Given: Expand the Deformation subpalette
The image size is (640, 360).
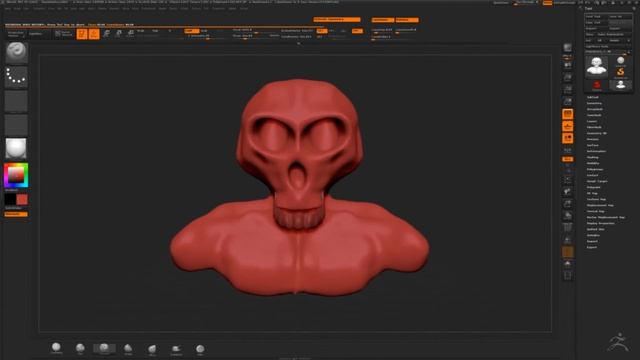Looking at the screenshot, I should tap(596, 151).
